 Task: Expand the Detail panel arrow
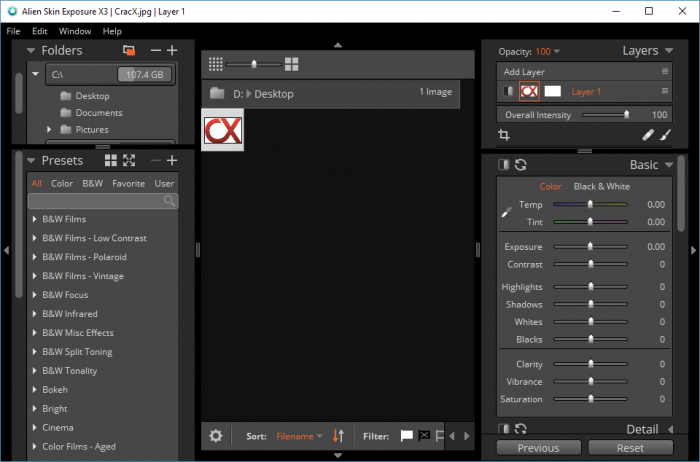coord(670,429)
